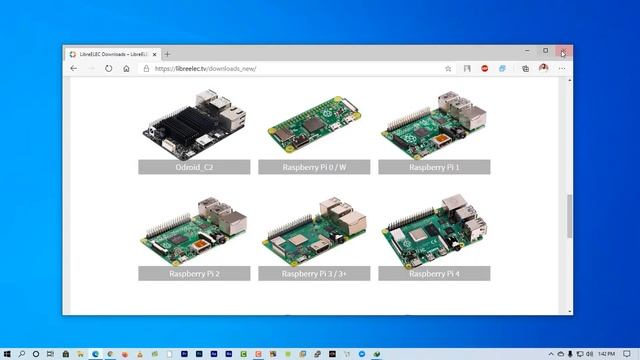Click the Raspberry Pi 3 board image
Image resolution: width=640 pixels, height=360 pixels.
[x=314, y=231]
